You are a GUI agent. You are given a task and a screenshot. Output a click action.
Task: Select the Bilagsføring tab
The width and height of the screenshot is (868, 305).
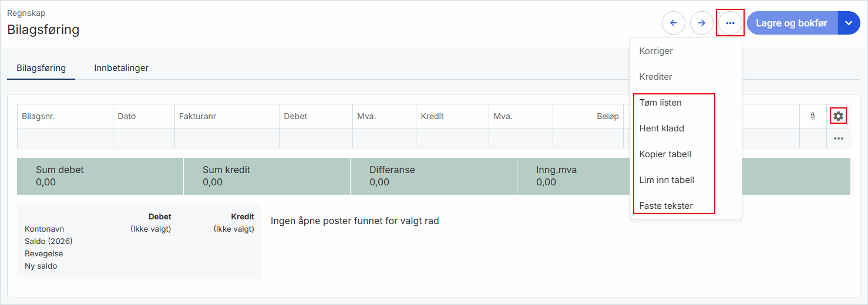point(41,68)
